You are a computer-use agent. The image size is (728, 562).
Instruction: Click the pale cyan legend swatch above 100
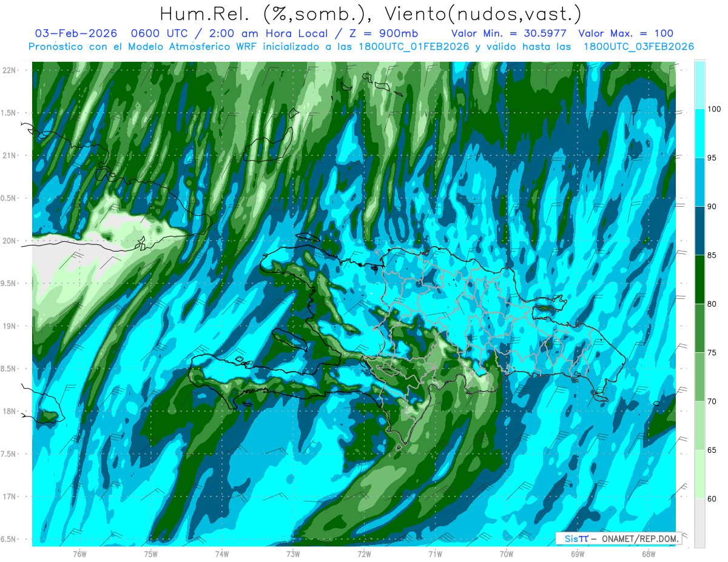[x=699, y=85]
